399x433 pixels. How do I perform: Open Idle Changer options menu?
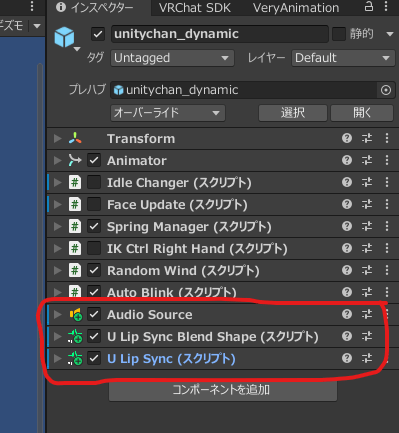387,182
